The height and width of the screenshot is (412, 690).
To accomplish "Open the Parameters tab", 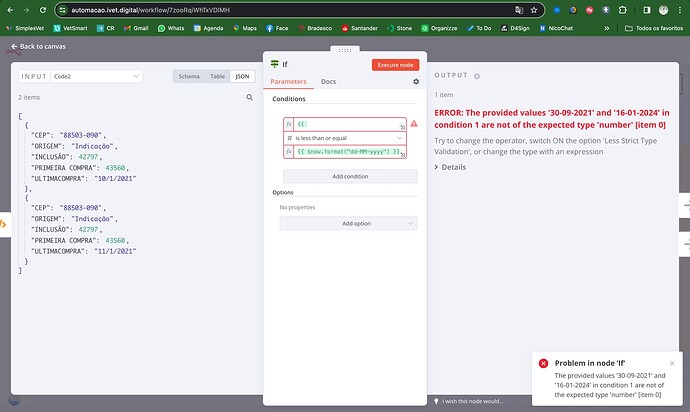I will [288, 81].
